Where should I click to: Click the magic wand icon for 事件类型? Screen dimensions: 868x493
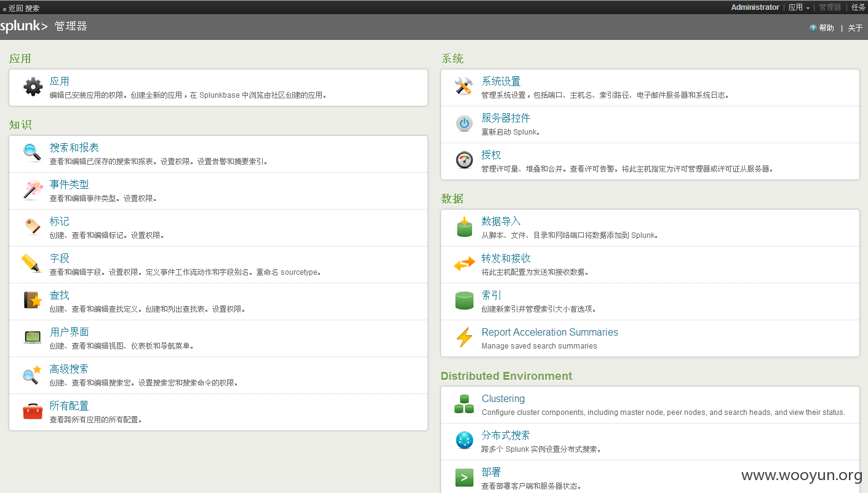point(32,190)
